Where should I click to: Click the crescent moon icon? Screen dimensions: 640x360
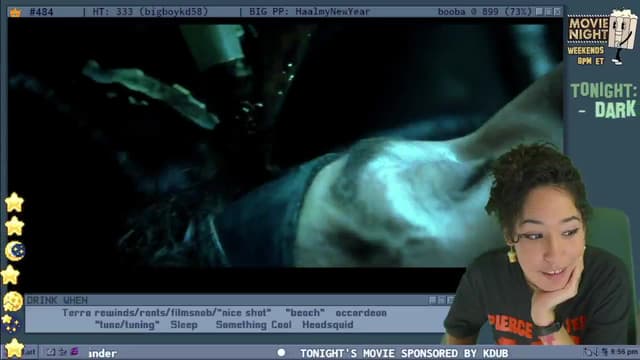pyautogui.click(x=15, y=251)
